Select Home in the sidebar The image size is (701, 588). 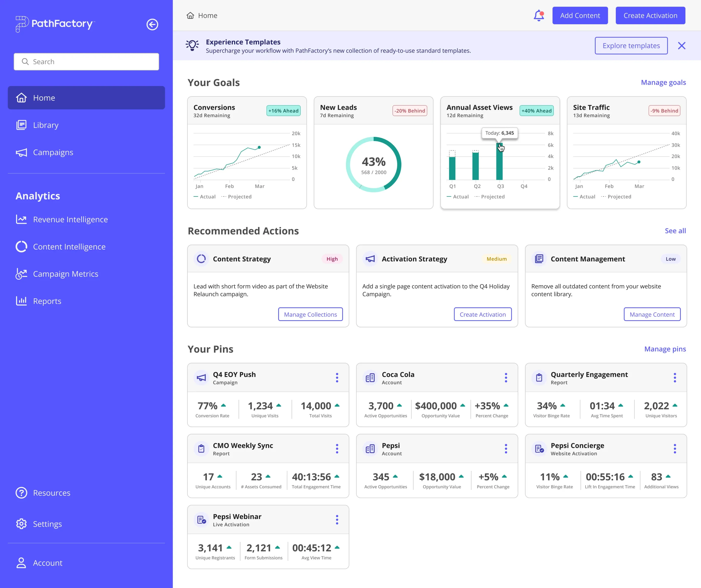[x=86, y=98]
